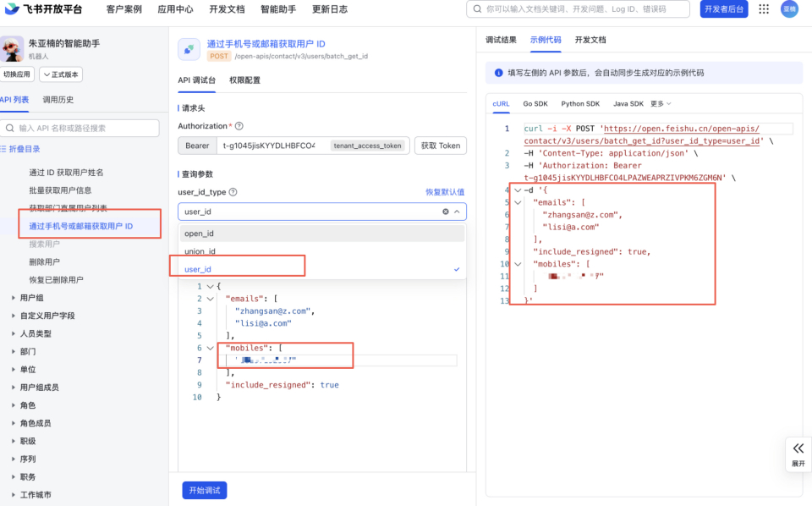Image resolution: width=812 pixels, height=506 pixels.
Task: Clear the user_id_type field with X icon
Action: click(446, 212)
